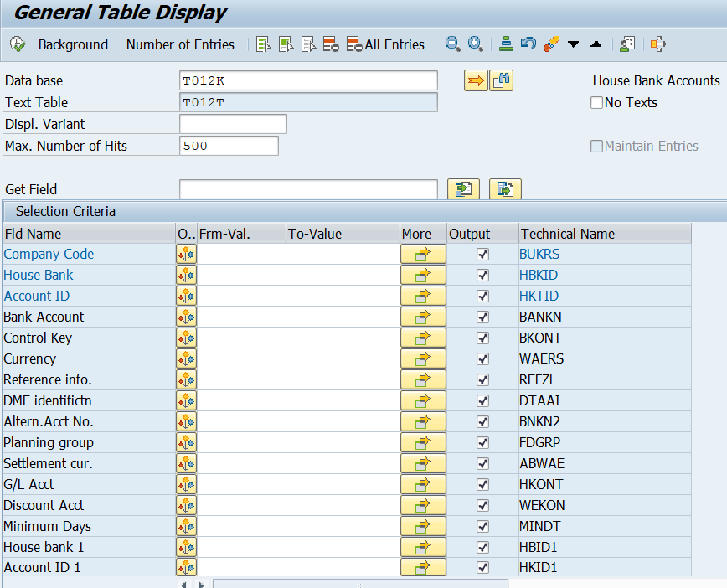Click the zoom out magnifier icon

[x=452, y=44]
